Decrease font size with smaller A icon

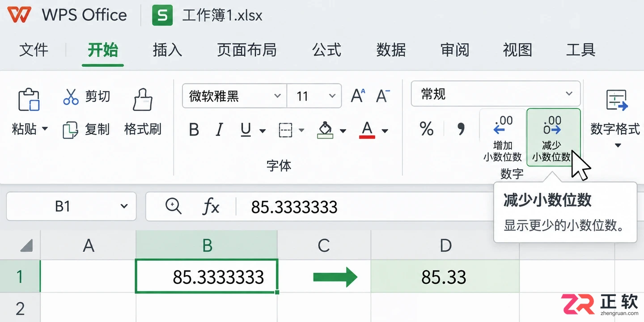(382, 96)
